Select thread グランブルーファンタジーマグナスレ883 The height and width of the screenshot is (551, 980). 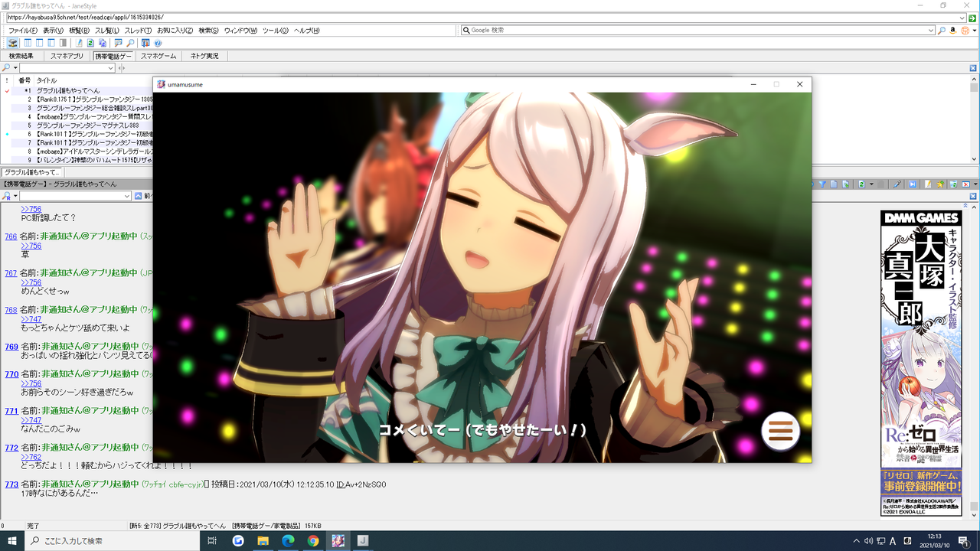click(88, 126)
